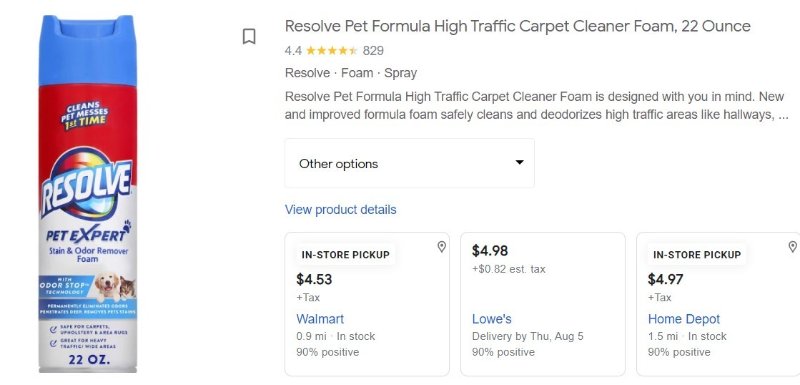Click the truncated product description text
The image size is (800, 385).
click(537, 106)
